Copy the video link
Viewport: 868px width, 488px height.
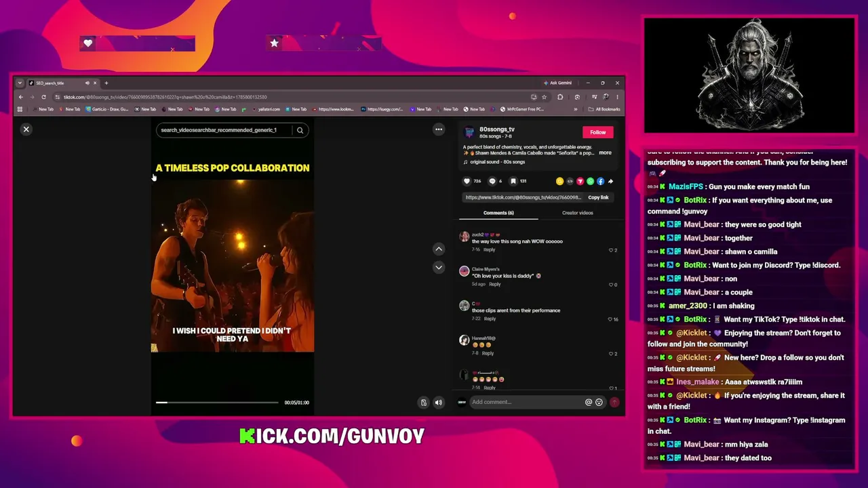[x=598, y=197]
